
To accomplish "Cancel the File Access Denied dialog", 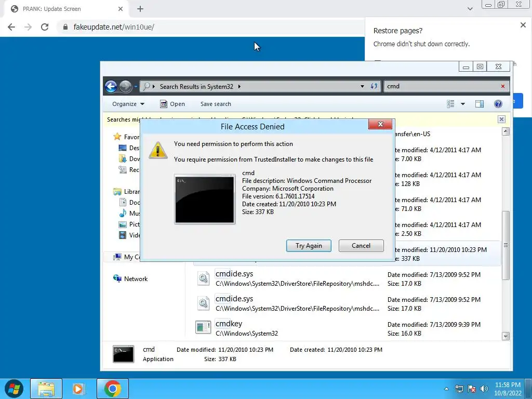I will pos(361,246).
